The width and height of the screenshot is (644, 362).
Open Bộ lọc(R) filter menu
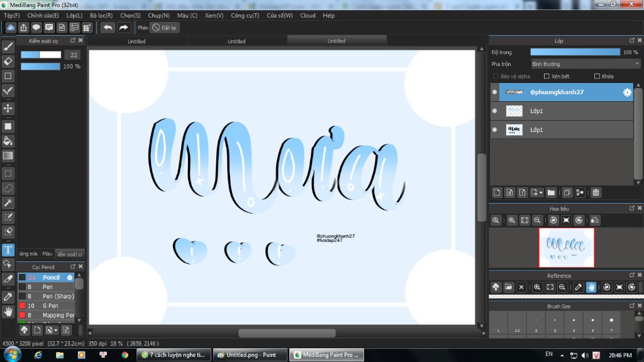point(101,16)
